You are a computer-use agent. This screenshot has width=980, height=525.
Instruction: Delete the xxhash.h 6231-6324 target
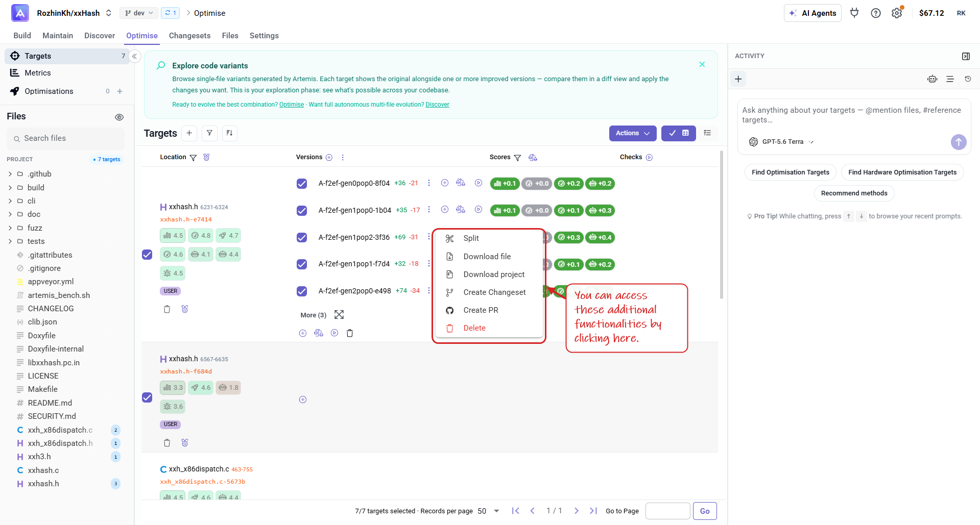click(167, 309)
